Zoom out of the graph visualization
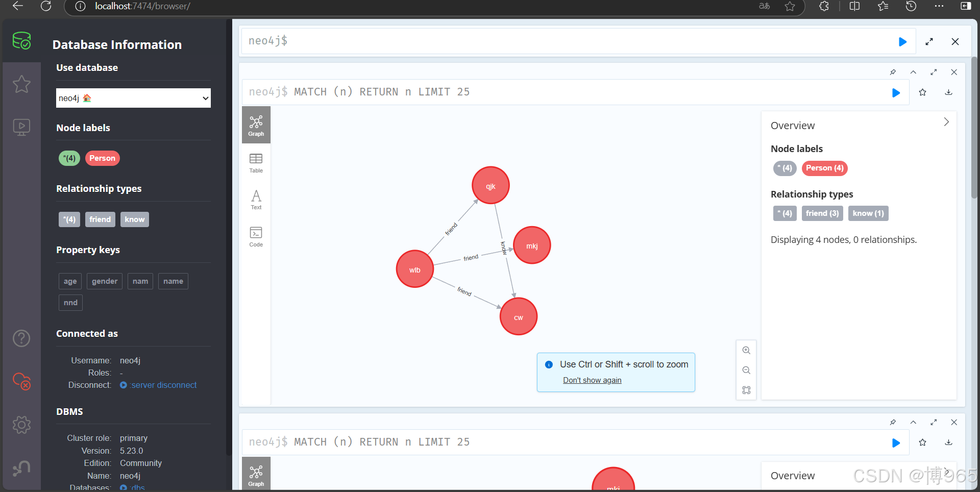The height and width of the screenshot is (492, 980). [x=746, y=370]
